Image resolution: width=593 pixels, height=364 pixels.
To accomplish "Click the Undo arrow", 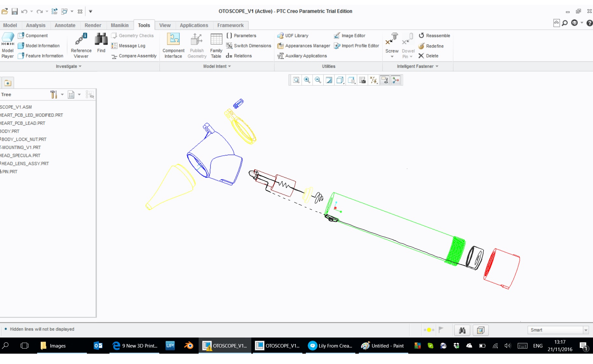I will pyautogui.click(x=24, y=11).
